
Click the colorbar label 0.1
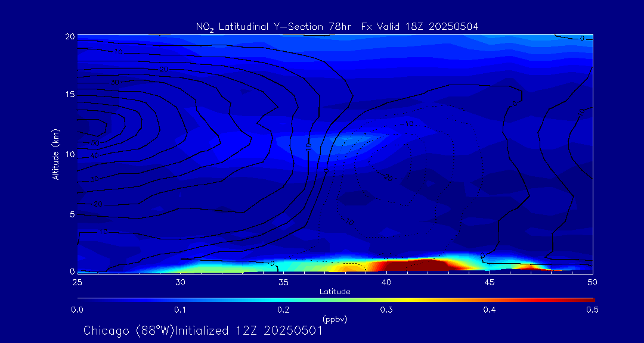[x=180, y=310]
